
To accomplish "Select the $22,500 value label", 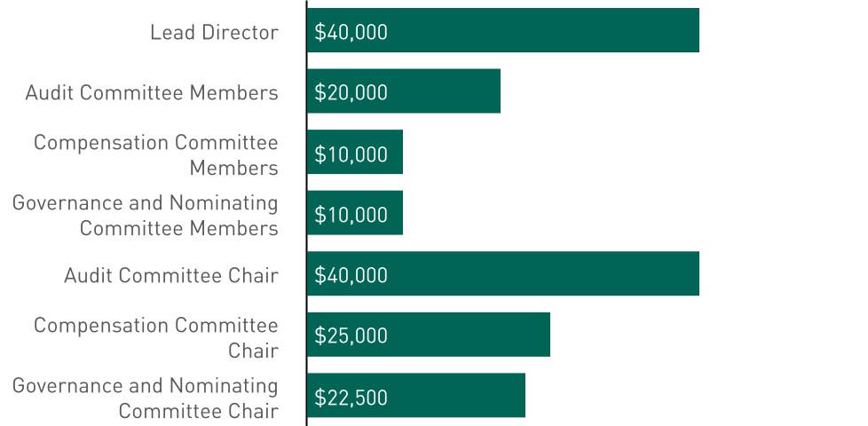I will pos(351,397).
